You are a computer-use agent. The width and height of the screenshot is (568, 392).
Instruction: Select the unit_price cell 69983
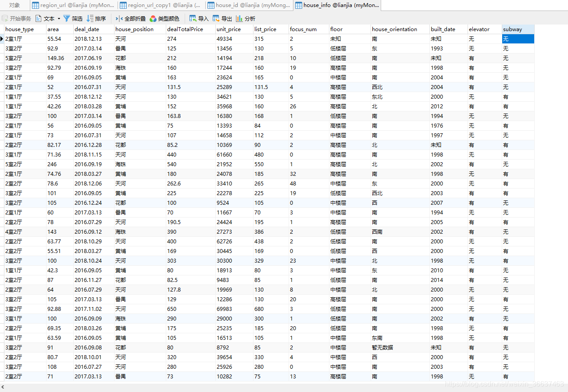pyautogui.click(x=235, y=309)
